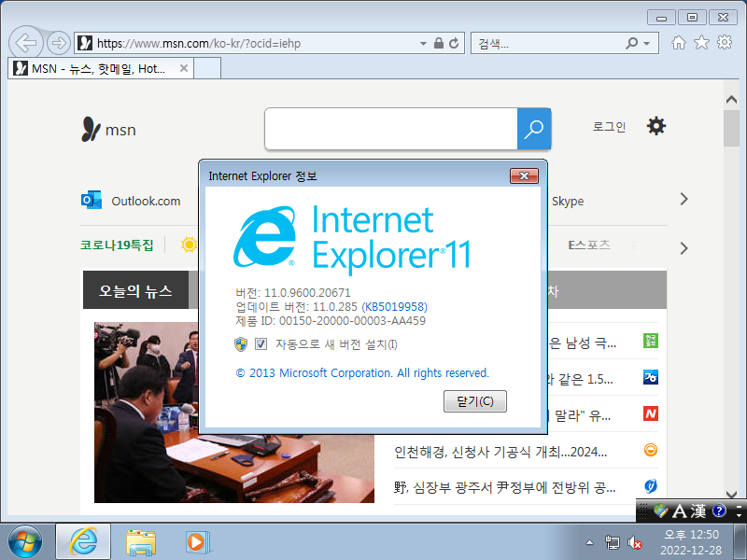Open MSN page settings gear
The height and width of the screenshot is (560, 747).
click(x=656, y=126)
